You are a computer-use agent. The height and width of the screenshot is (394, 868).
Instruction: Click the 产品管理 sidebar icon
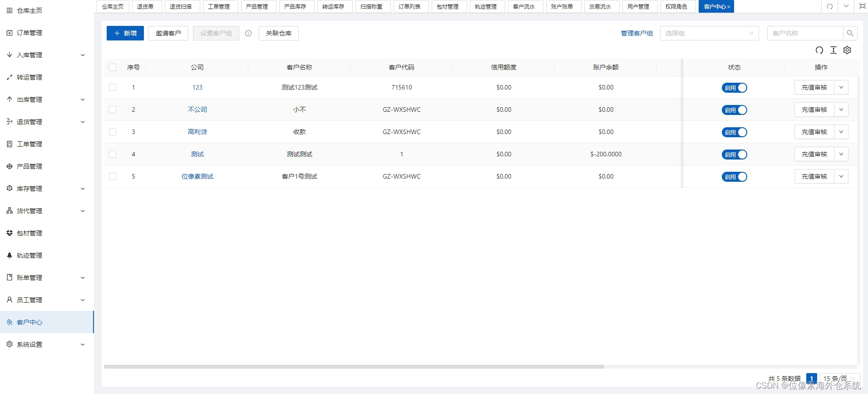(10, 166)
